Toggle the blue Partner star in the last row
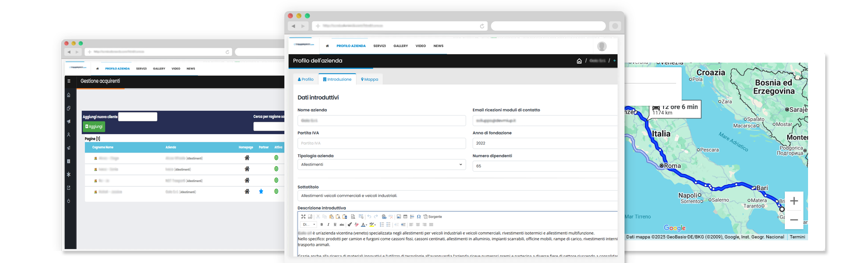Image resolution: width=868 pixels, height=263 pixels. coord(261,192)
